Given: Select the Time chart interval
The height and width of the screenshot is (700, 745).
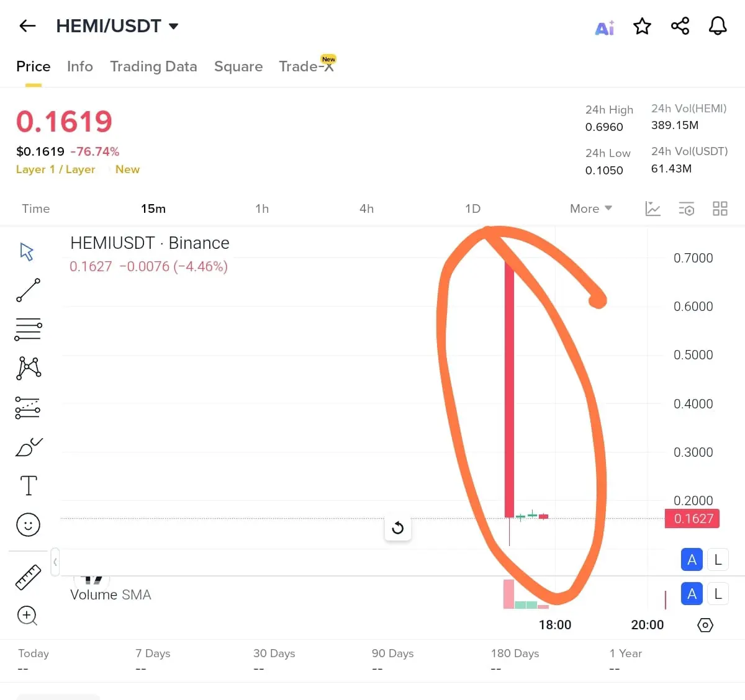Looking at the screenshot, I should (36, 209).
